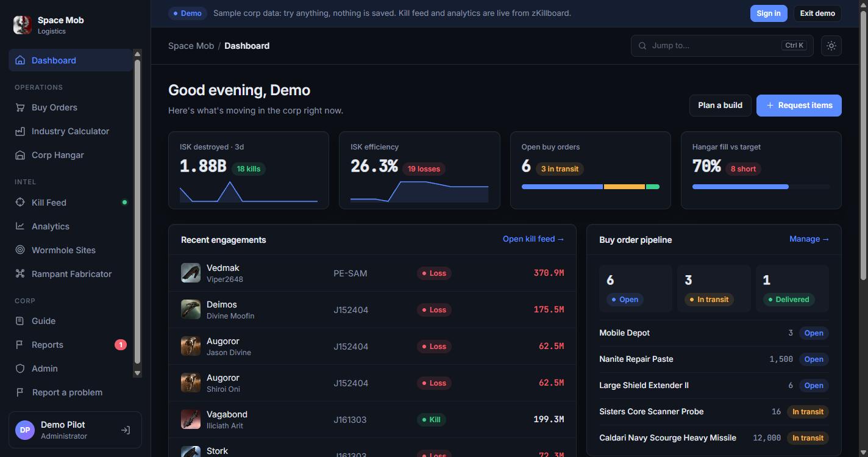
Task: Click the DP user avatar
Action: pyautogui.click(x=25, y=430)
